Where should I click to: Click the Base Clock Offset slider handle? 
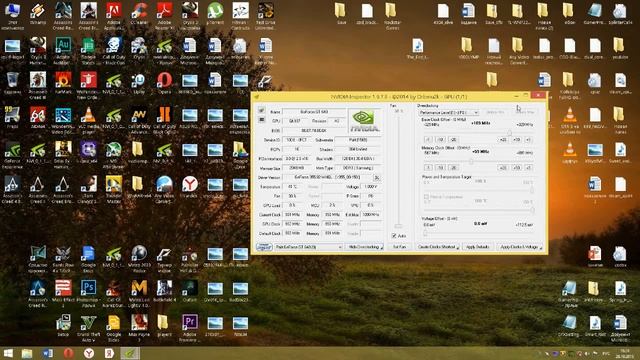click(509, 133)
